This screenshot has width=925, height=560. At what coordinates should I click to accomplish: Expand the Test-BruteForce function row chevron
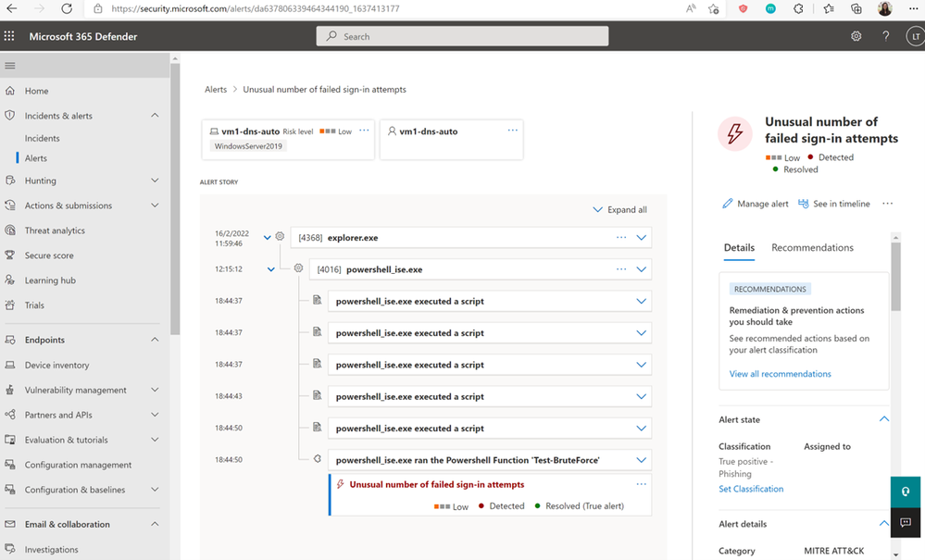(x=642, y=460)
